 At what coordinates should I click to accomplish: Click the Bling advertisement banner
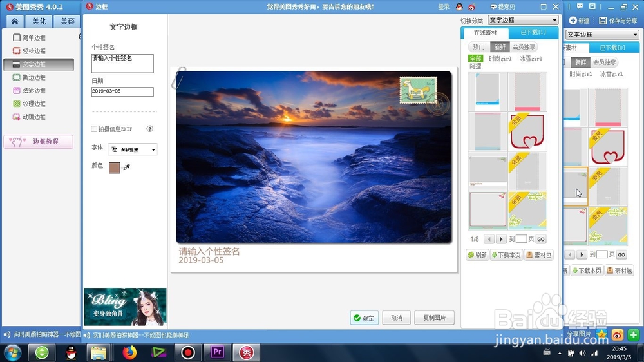pyautogui.click(x=126, y=307)
